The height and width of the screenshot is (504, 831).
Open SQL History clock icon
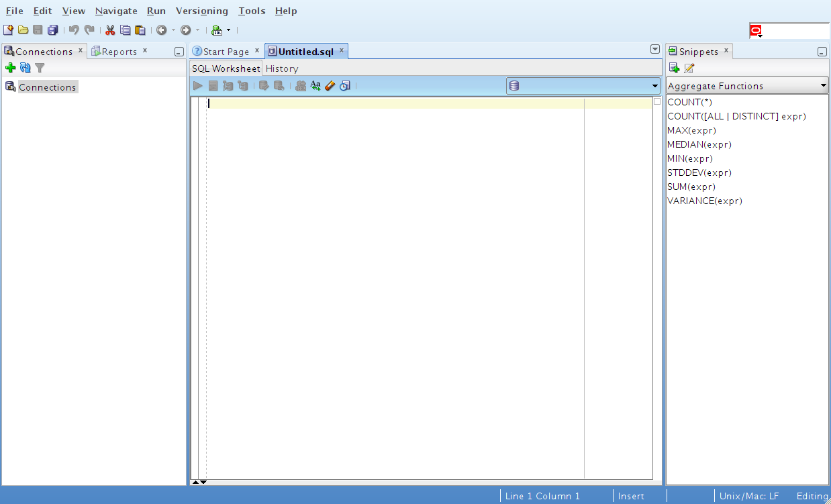pyautogui.click(x=345, y=85)
